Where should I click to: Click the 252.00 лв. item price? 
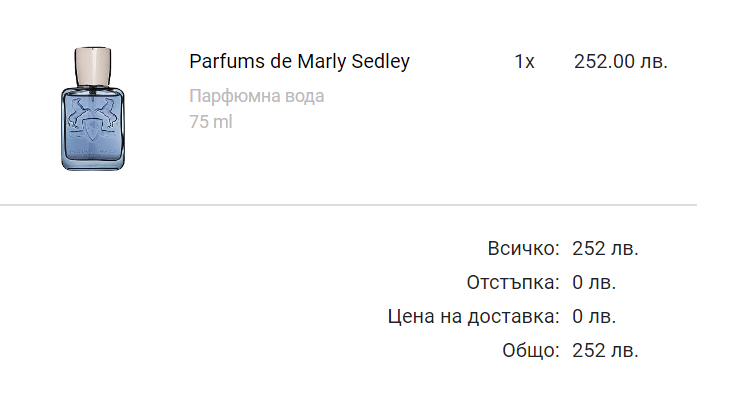tap(620, 62)
